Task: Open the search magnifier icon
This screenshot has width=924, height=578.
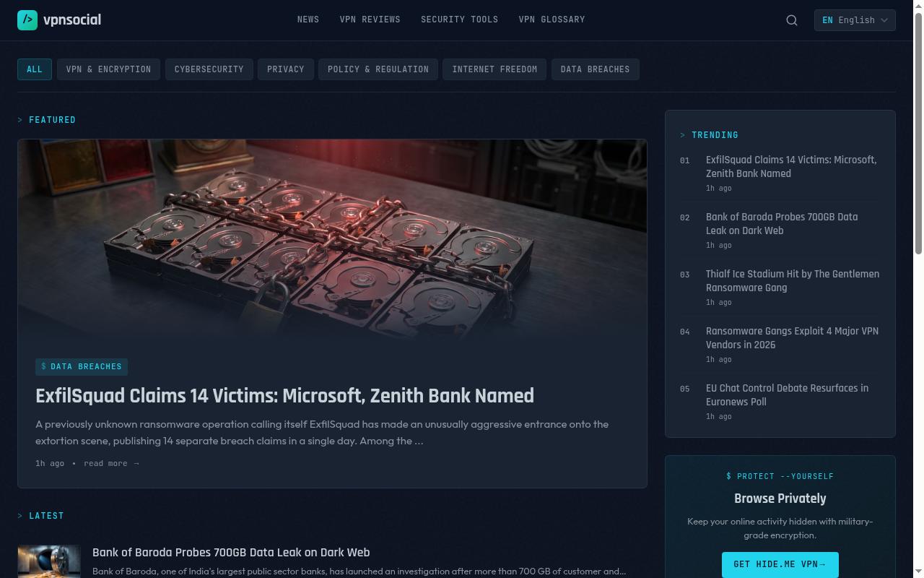Action: click(792, 20)
